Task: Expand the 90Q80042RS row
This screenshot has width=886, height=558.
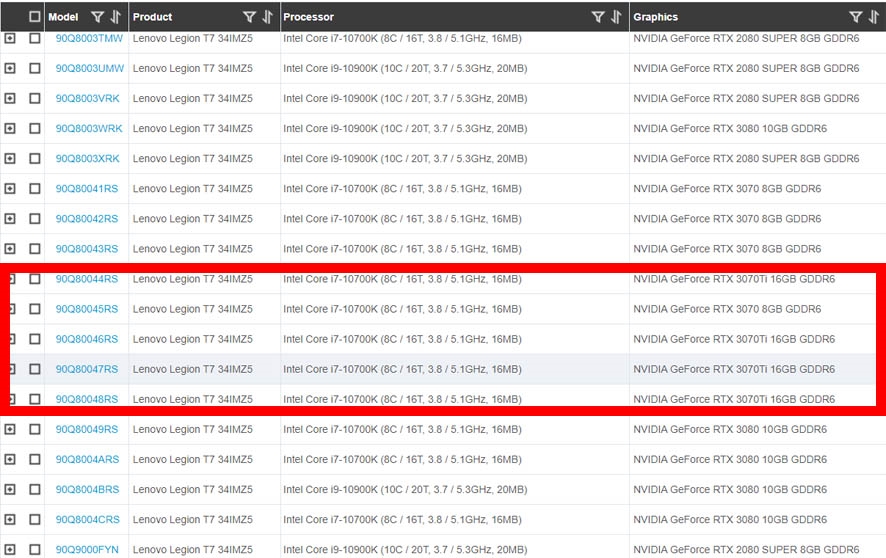Action: [x=10, y=219]
